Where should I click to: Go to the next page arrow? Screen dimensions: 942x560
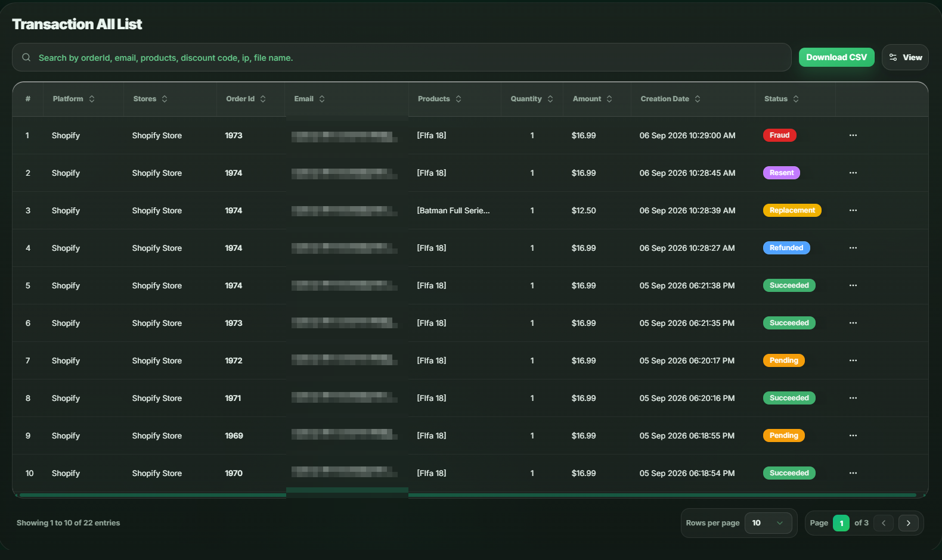point(908,523)
